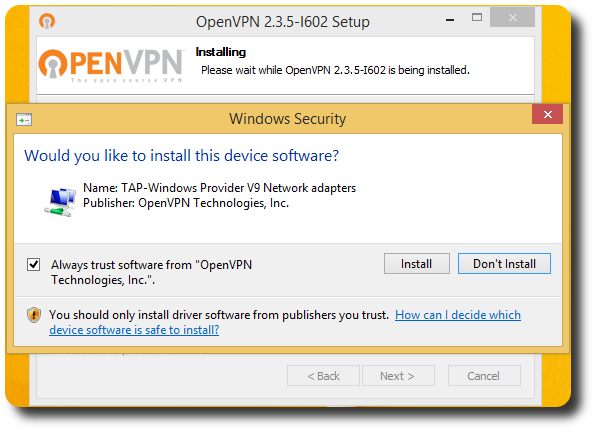
Task: Click the network adapter computer icon
Action: (x=60, y=201)
